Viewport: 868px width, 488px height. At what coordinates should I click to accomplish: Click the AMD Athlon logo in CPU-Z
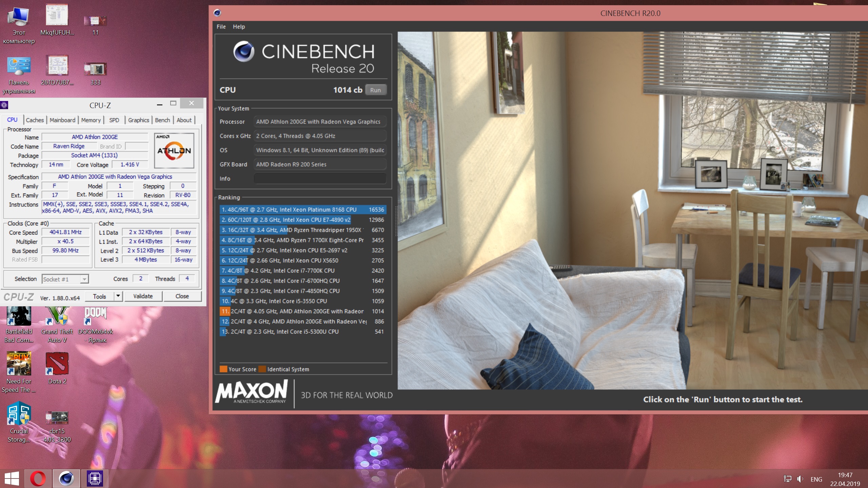point(174,150)
